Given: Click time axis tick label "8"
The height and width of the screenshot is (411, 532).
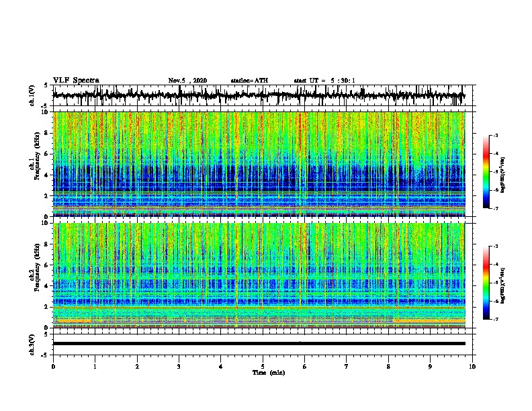Looking at the screenshot, I should (x=388, y=367).
